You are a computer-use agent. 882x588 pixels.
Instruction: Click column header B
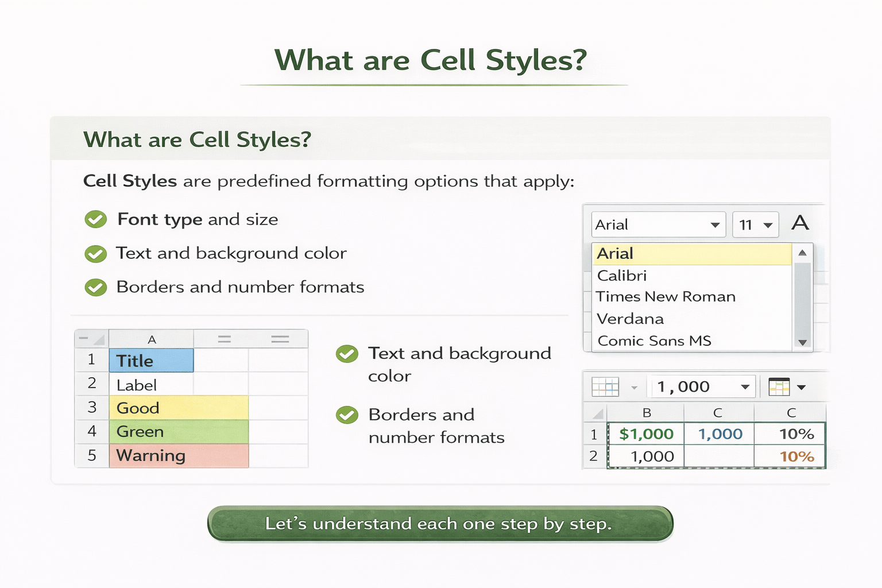click(x=646, y=413)
